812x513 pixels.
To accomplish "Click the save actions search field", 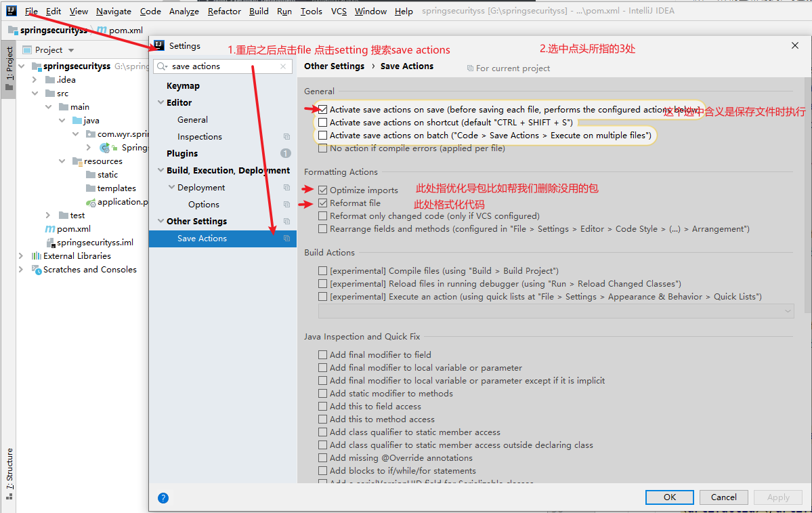I will [223, 66].
